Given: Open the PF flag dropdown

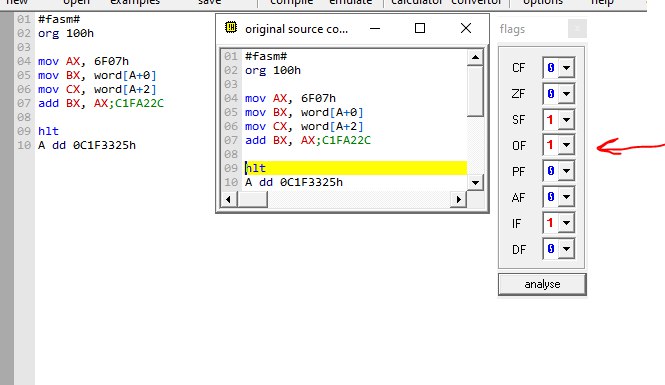Looking at the screenshot, I should pos(567,171).
